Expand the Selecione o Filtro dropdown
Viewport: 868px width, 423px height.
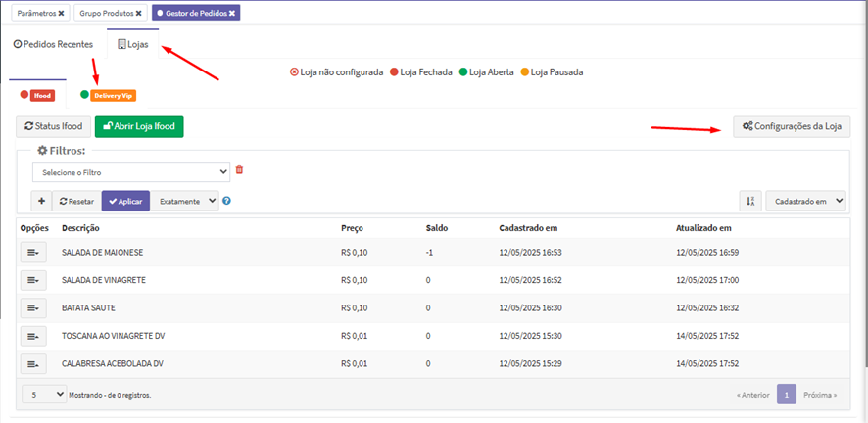(130, 172)
